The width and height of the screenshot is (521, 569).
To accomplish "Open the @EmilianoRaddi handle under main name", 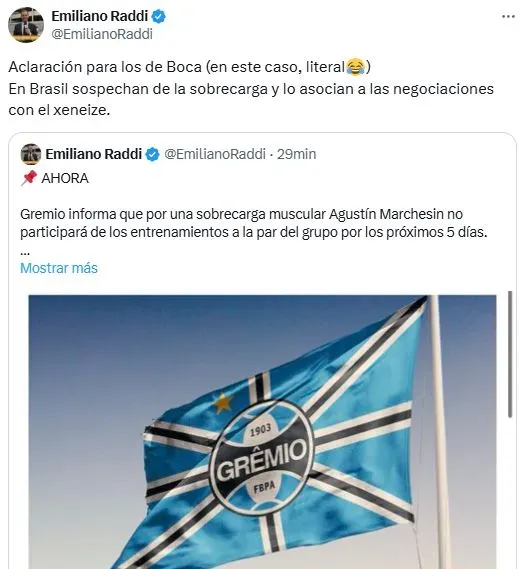I will pyautogui.click(x=102, y=34).
